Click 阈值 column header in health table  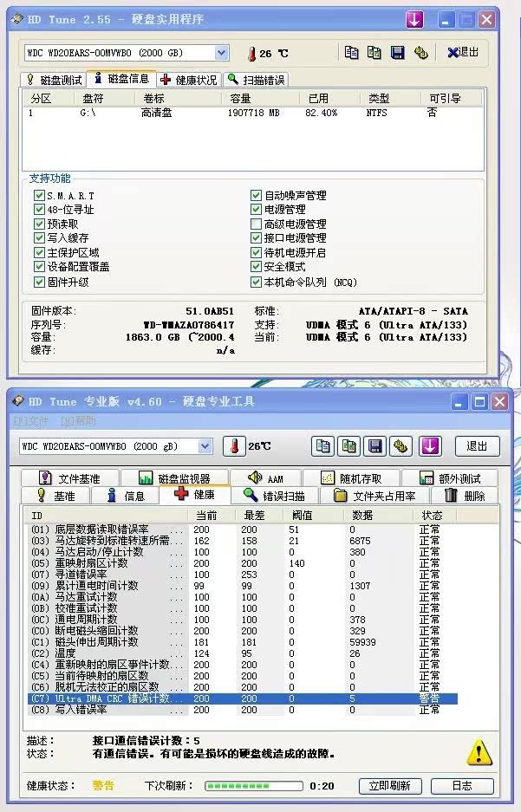coord(313,516)
